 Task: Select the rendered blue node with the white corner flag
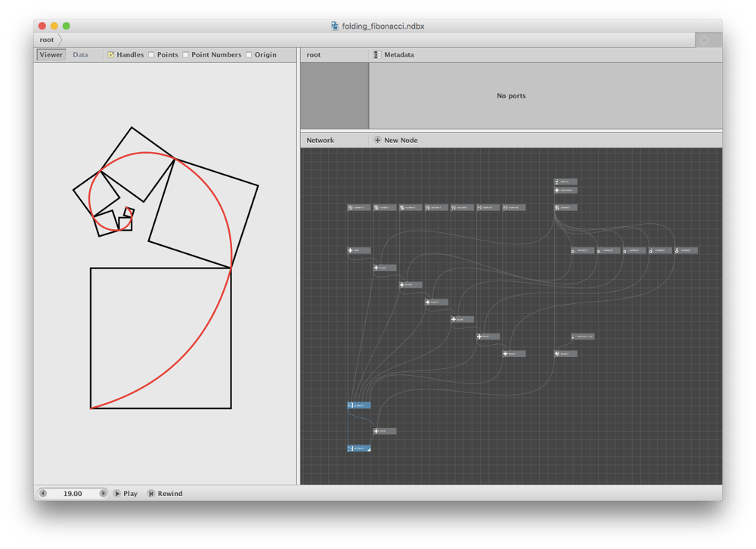359,448
